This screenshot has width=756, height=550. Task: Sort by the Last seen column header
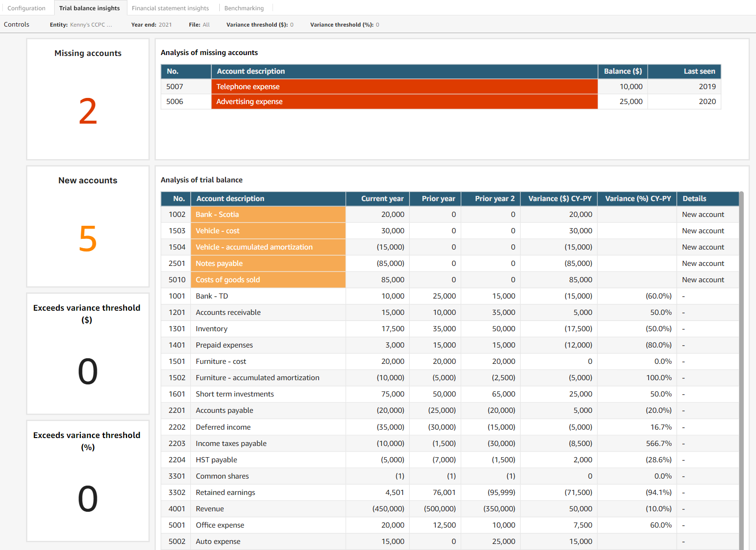(684, 71)
